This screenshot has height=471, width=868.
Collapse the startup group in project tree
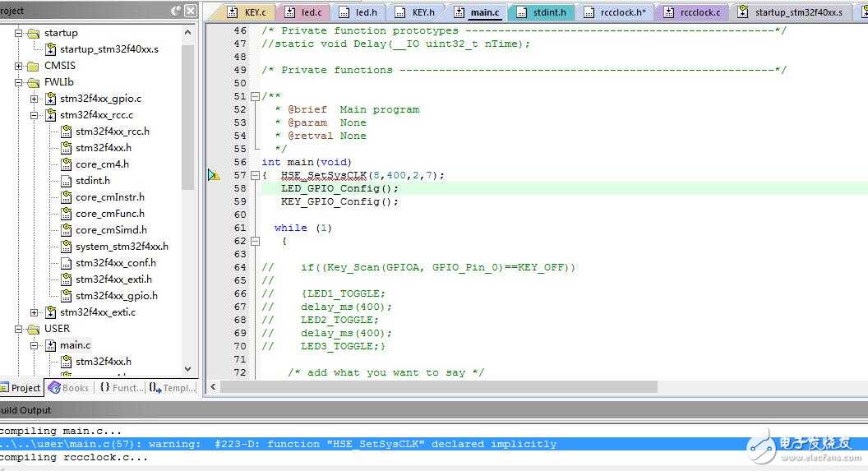pos(18,33)
